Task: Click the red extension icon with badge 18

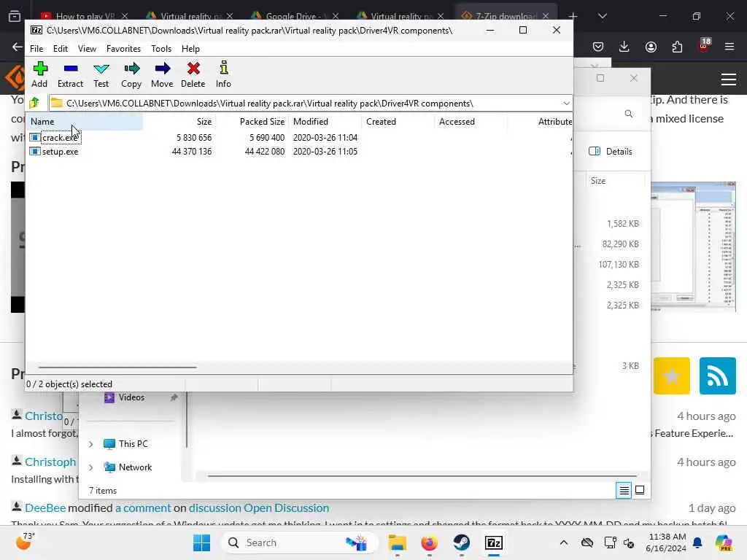Action: click(x=704, y=45)
